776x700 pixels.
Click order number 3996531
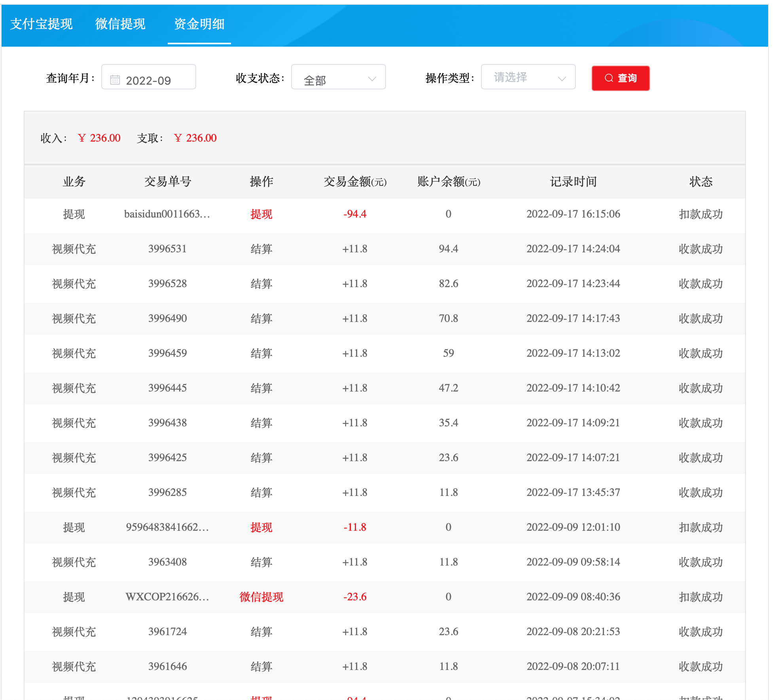click(167, 249)
